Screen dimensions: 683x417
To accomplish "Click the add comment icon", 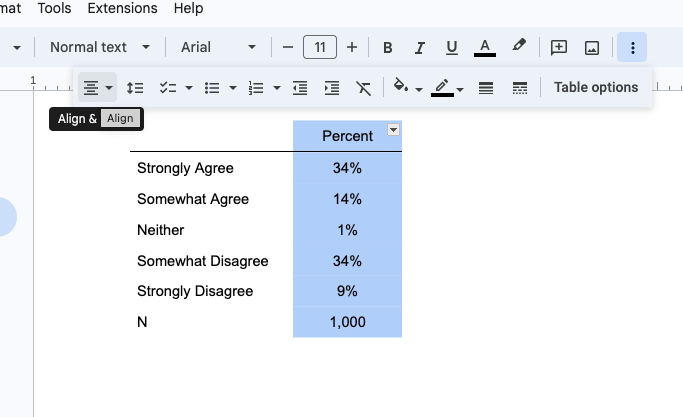I will (x=559, y=47).
